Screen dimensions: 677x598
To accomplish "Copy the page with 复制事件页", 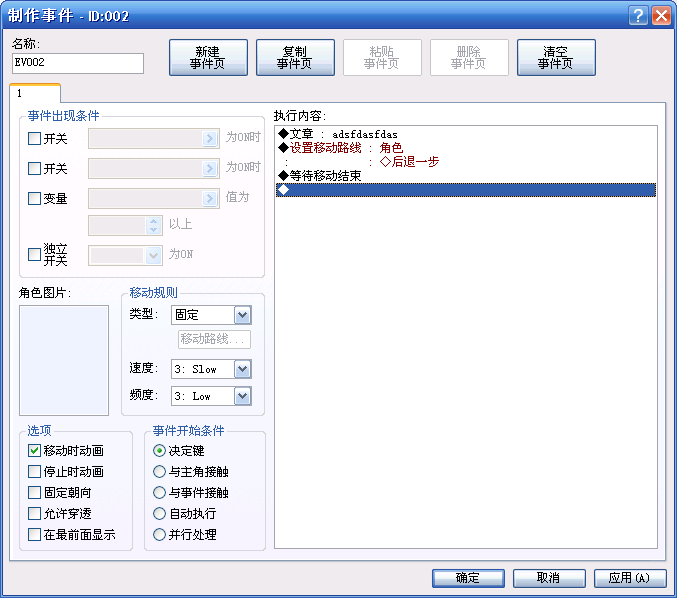I will pyautogui.click(x=295, y=57).
